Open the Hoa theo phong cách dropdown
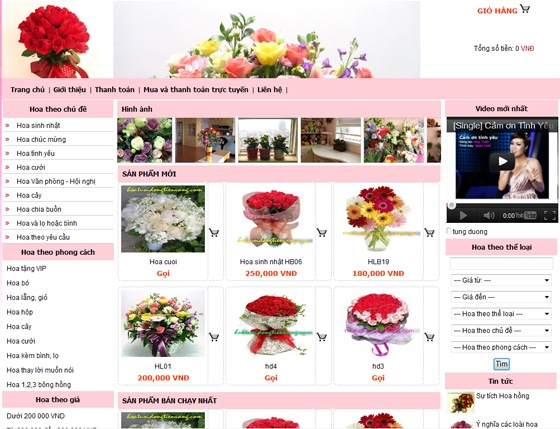 [x=501, y=347]
